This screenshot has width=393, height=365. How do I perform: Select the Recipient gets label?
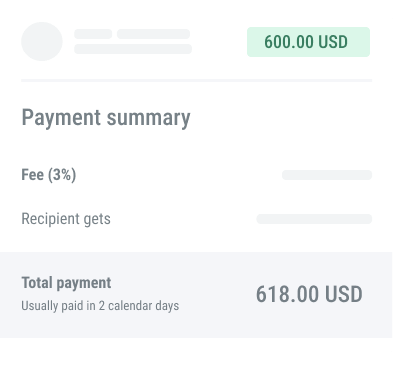(x=66, y=219)
